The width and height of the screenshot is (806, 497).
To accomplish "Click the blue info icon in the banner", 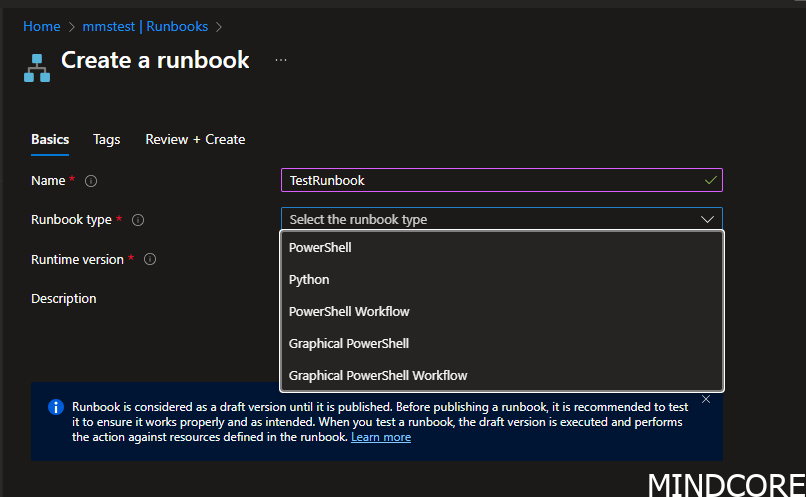I will point(54,407).
